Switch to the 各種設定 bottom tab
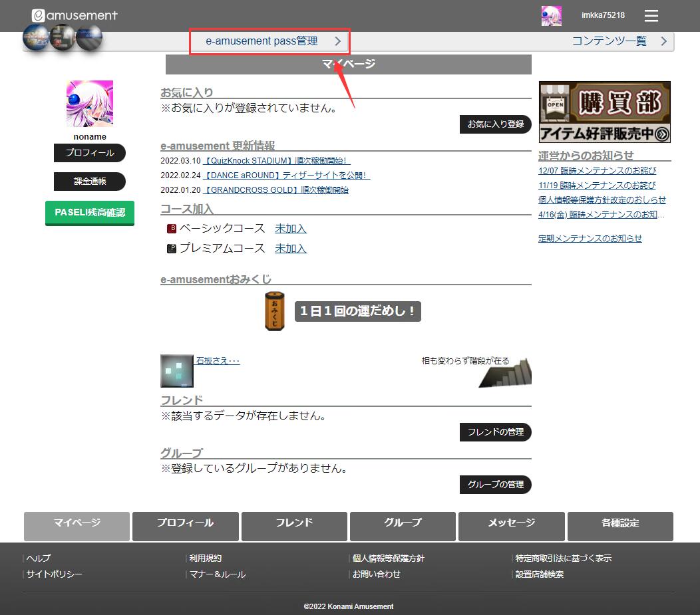This screenshot has height=615, width=700. [x=619, y=524]
